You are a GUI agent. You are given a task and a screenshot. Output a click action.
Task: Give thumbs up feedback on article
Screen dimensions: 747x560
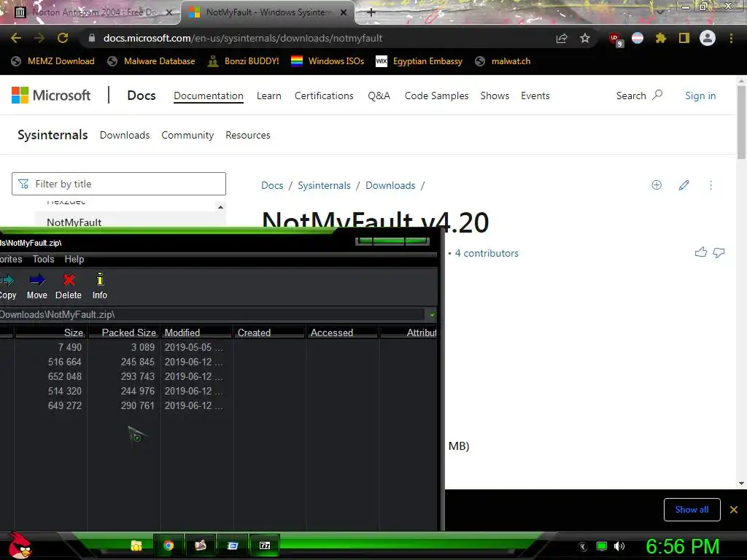click(701, 252)
